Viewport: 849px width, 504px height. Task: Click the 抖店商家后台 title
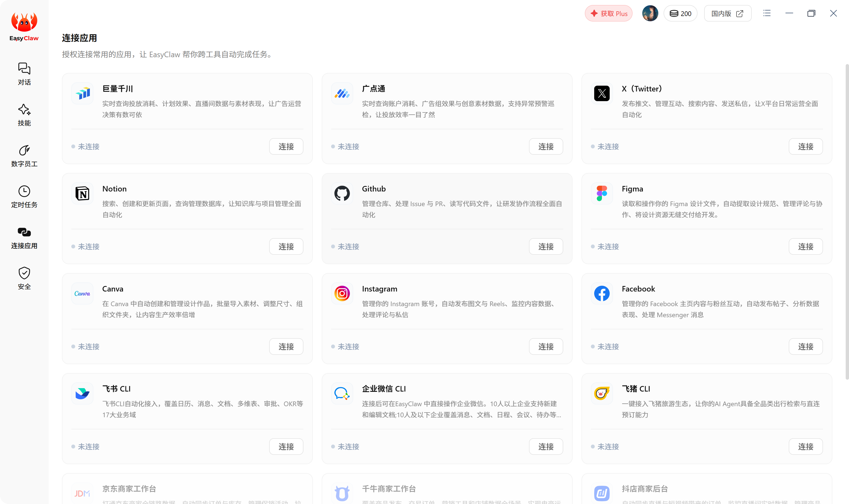645,489
